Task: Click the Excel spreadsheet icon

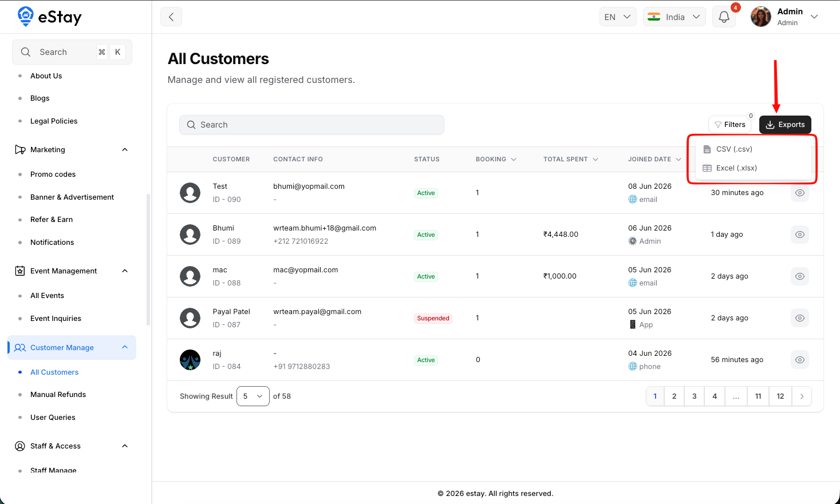Action: click(x=707, y=168)
